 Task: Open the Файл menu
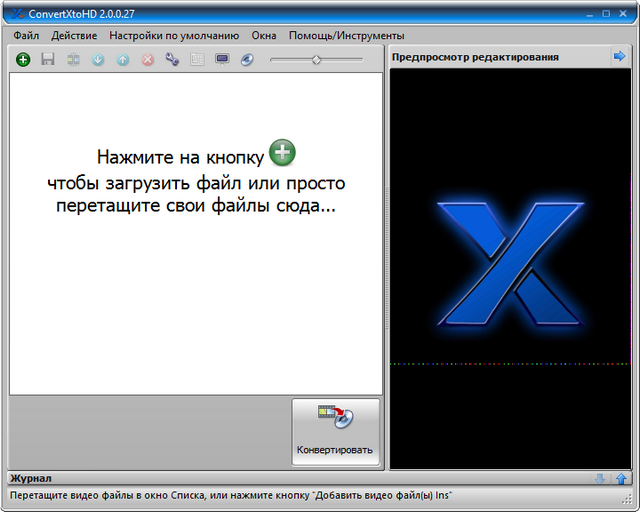[x=26, y=35]
